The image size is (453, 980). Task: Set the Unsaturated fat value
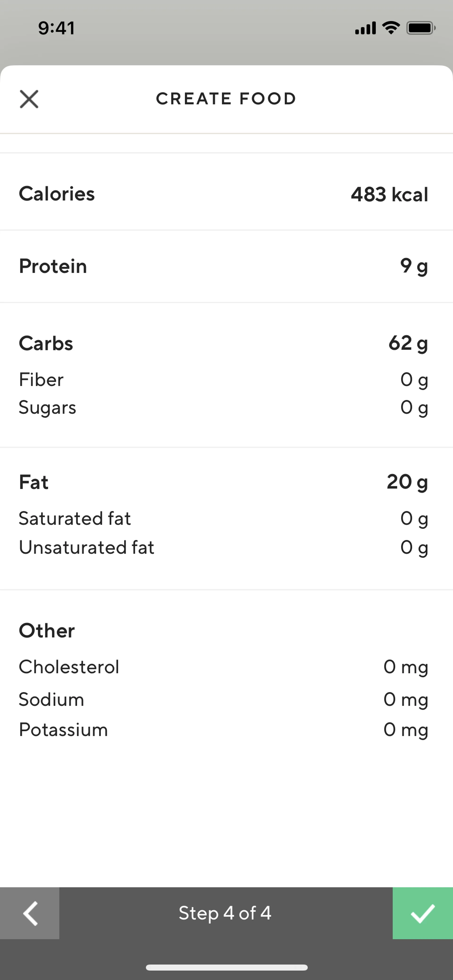[x=414, y=547]
